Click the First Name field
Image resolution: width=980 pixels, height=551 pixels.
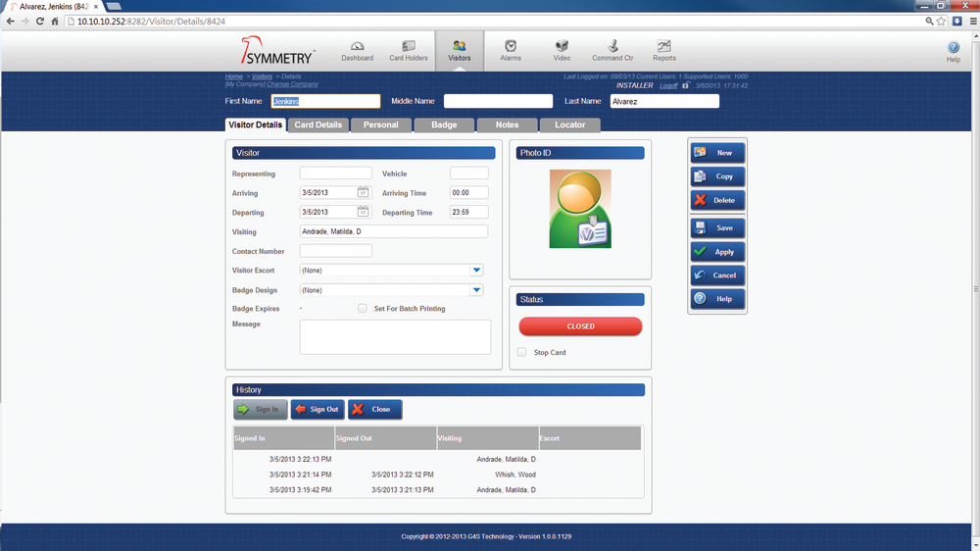pyautogui.click(x=325, y=101)
